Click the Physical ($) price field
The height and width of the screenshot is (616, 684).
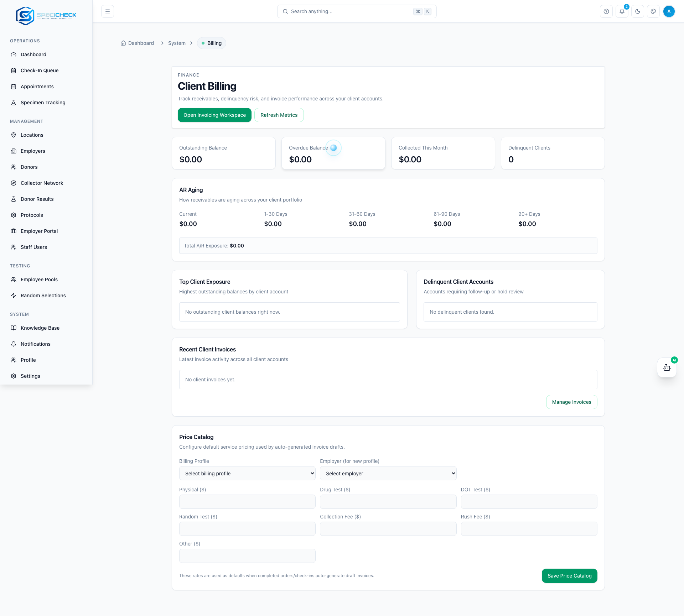pos(247,502)
